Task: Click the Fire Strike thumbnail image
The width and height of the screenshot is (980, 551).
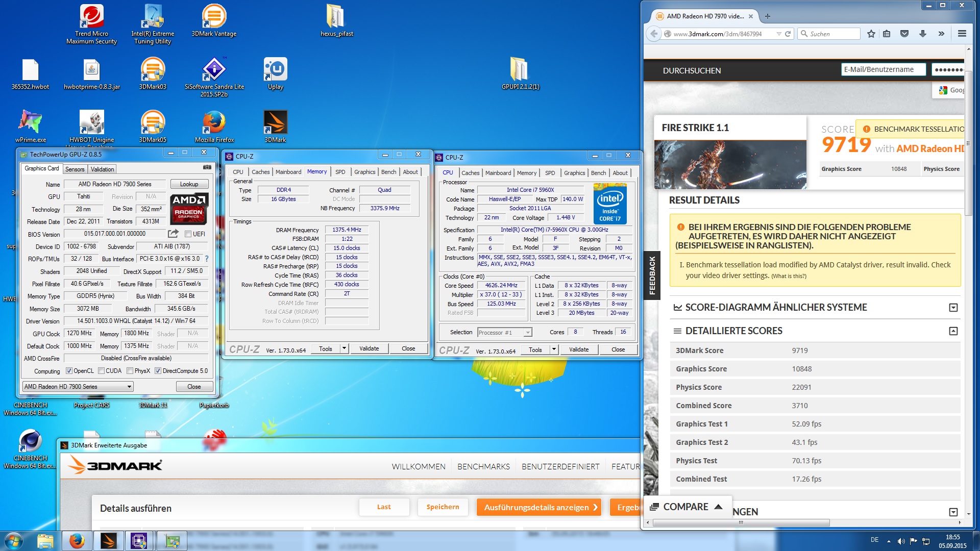Action: click(x=730, y=164)
